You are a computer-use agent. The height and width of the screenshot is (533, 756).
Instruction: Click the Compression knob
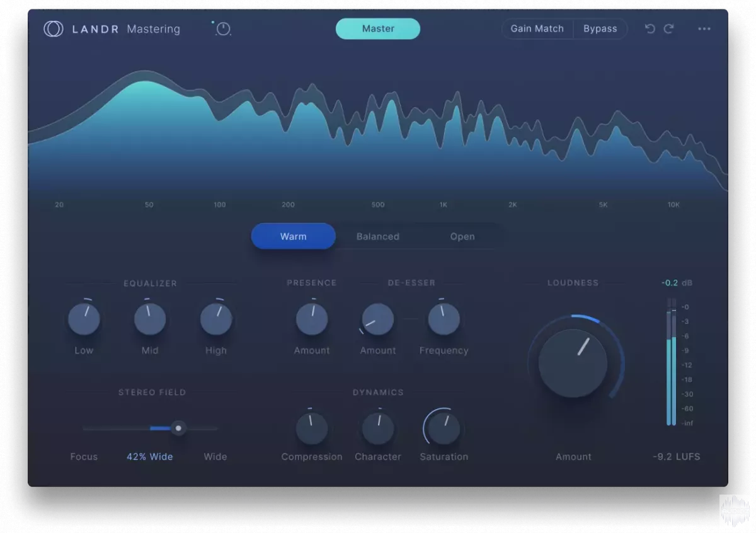click(312, 428)
